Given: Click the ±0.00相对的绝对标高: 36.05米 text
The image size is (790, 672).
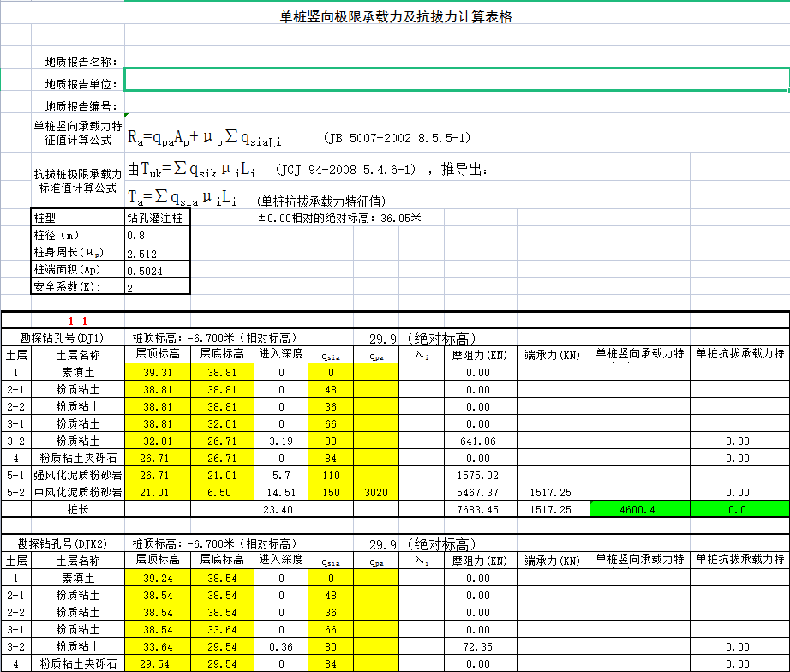Looking at the screenshot, I should pyautogui.click(x=339, y=218).
